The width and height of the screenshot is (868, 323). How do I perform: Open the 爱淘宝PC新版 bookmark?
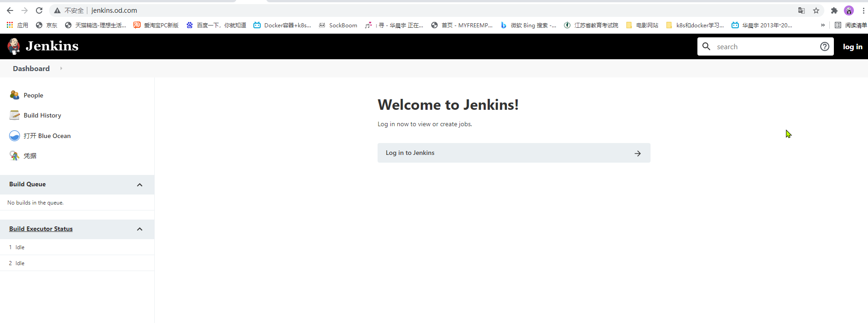click(x=156, y=25)
